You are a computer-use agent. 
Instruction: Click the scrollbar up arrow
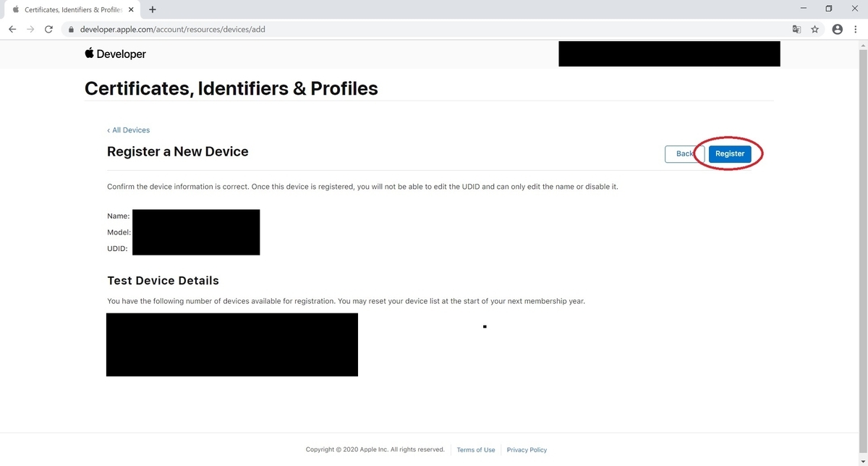[x=862, y=45]
